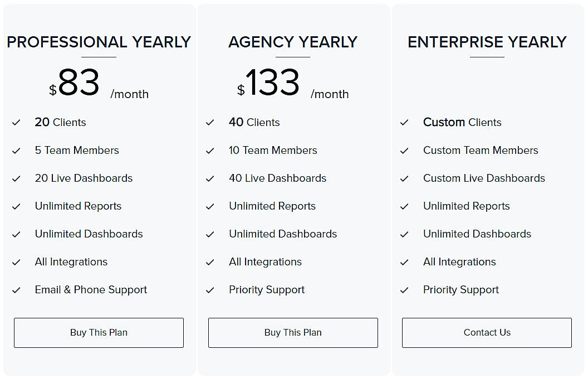588x378 pixels.
Task: Select the Professional Yearly plan heading
Action: click(x=99, y=42)
